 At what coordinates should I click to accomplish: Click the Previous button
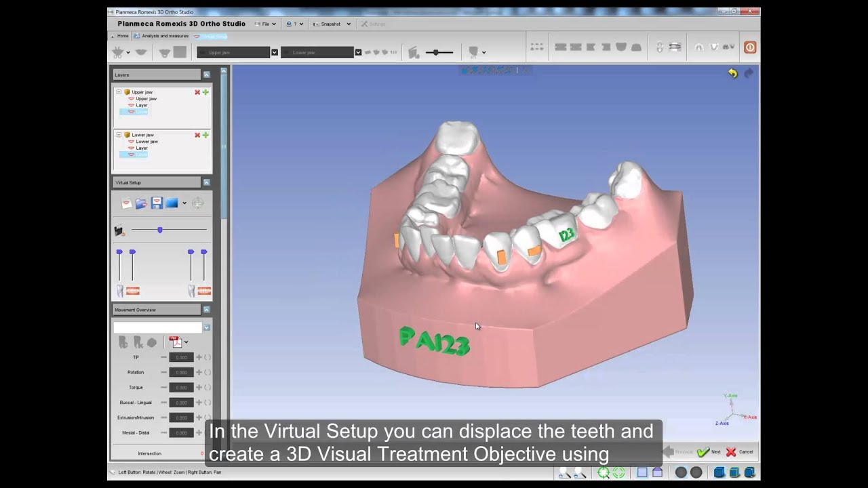(677, 452)
